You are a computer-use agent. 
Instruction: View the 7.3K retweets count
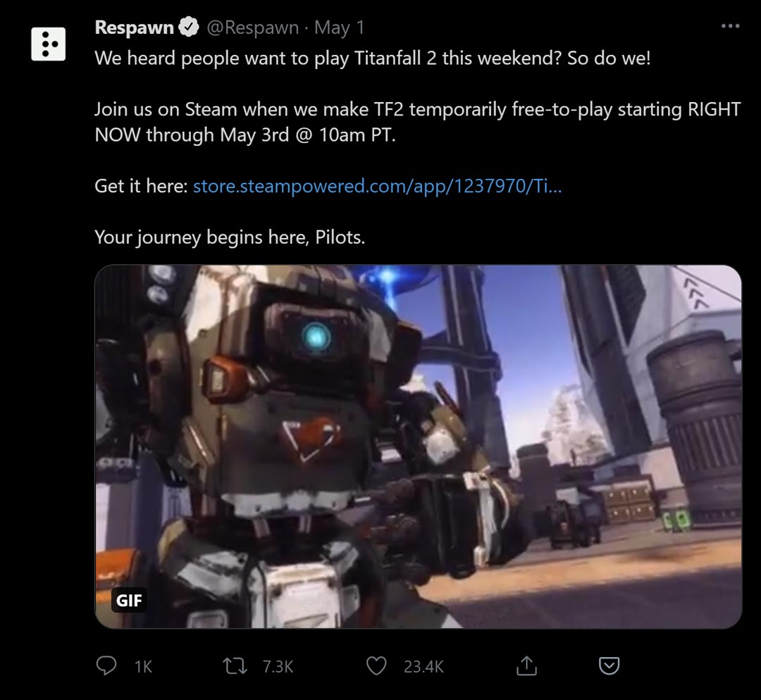point(278,666)
